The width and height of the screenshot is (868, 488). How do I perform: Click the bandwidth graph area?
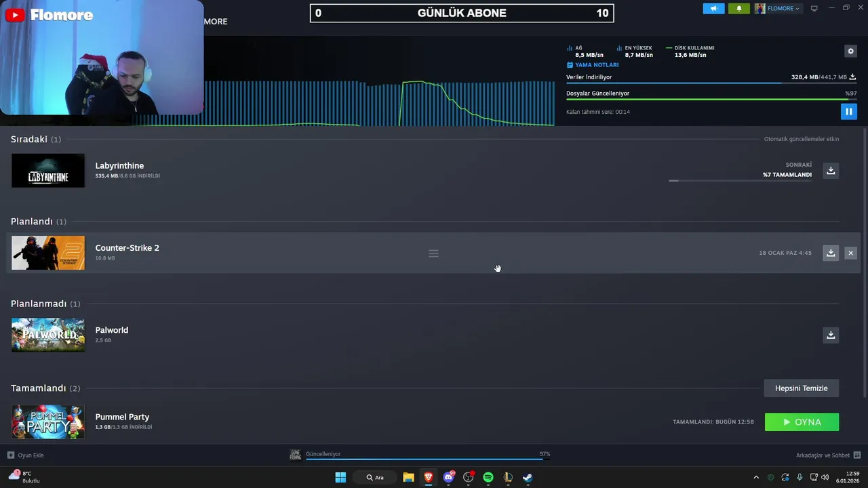click(378, 102)
